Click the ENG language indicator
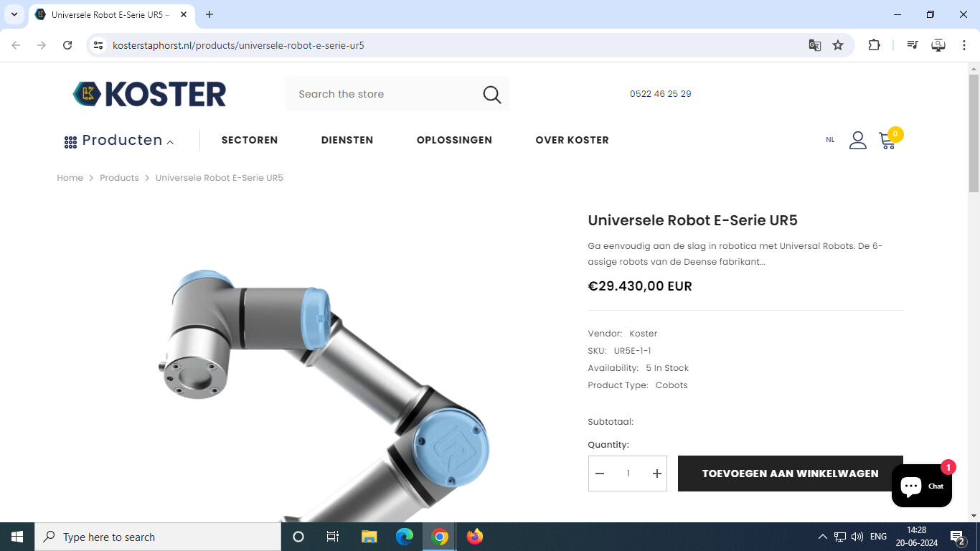The height and width of the screenshot is (551, 980). 878,537
